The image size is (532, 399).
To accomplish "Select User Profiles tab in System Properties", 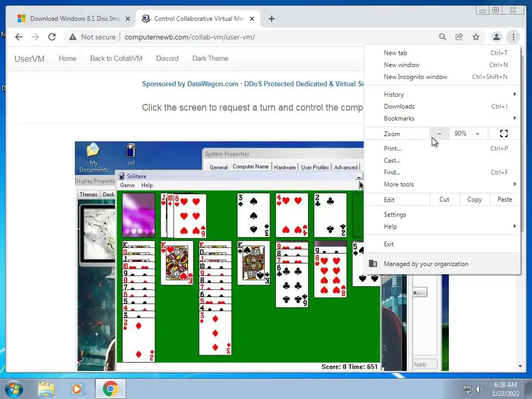I will tap(315, 167).
